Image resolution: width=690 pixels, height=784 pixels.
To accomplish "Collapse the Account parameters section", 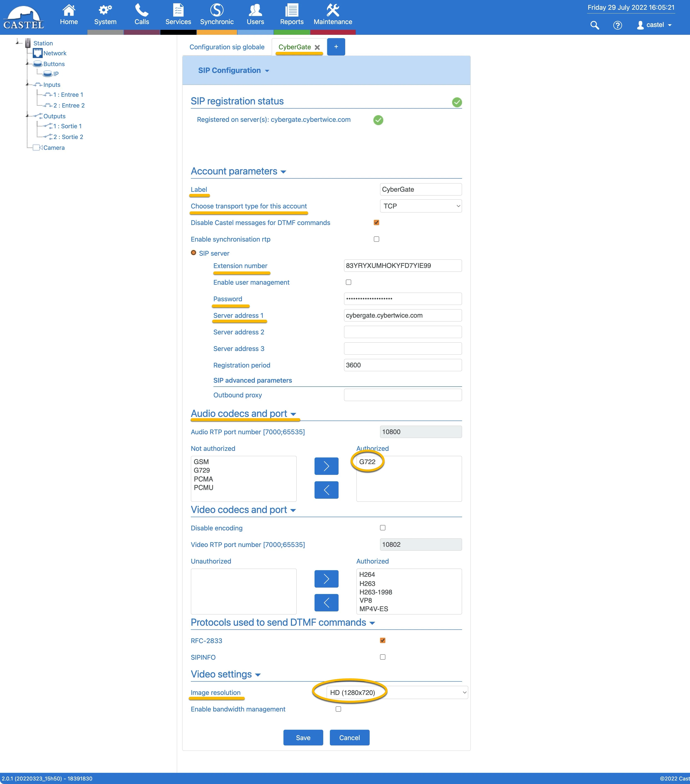I will pos(238,172).
